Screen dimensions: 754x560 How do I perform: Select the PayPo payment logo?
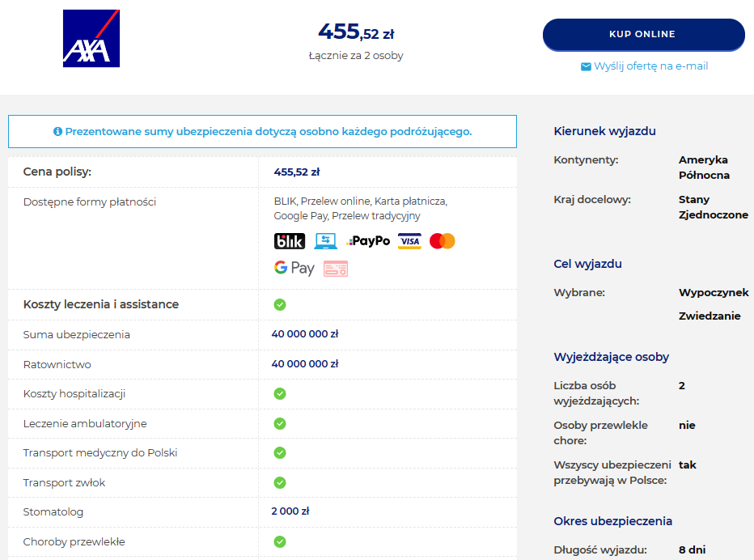pos(368,240)
